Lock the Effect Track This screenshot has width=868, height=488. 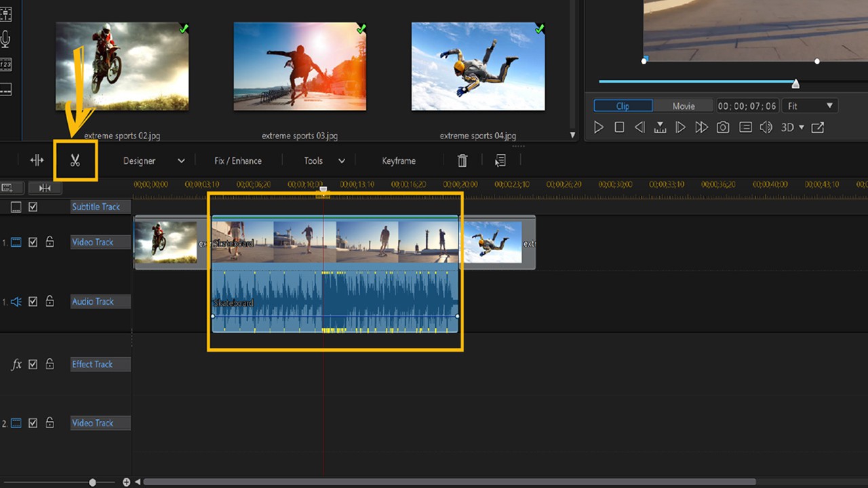[50, 364]
